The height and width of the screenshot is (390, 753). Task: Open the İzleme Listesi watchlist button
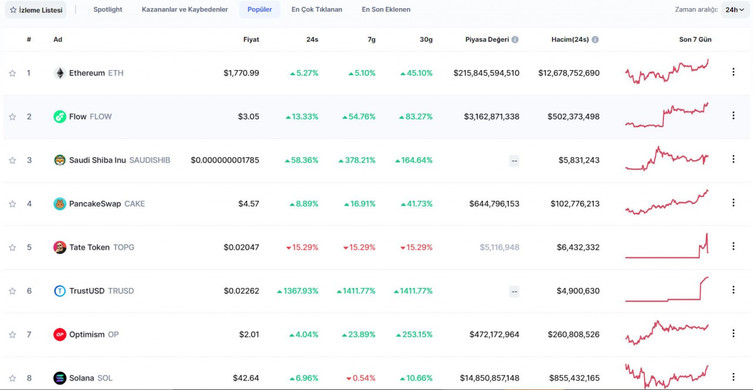click(x=36, y=10)
